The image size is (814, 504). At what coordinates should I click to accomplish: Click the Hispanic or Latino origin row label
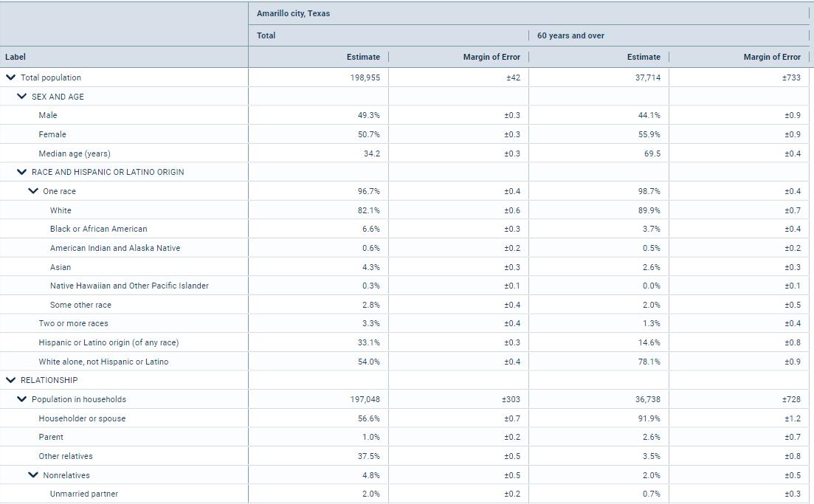point(108,342)
